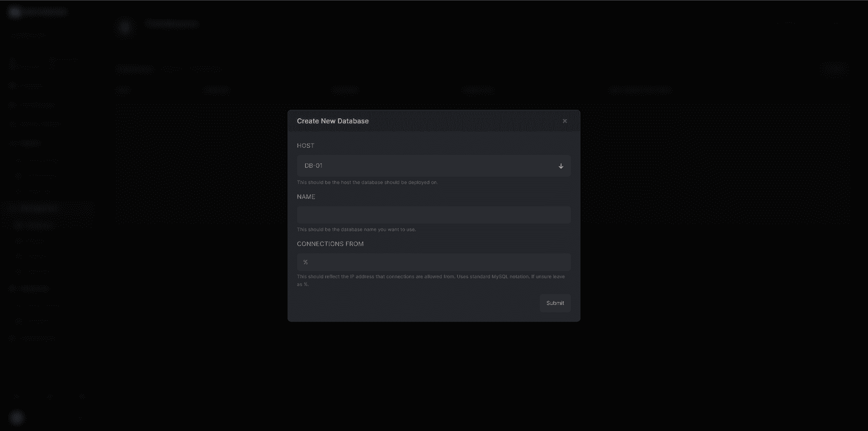Screen dimensions: 868x431
Task: Focus the NAME input field
Action: [x=433, y=215]
